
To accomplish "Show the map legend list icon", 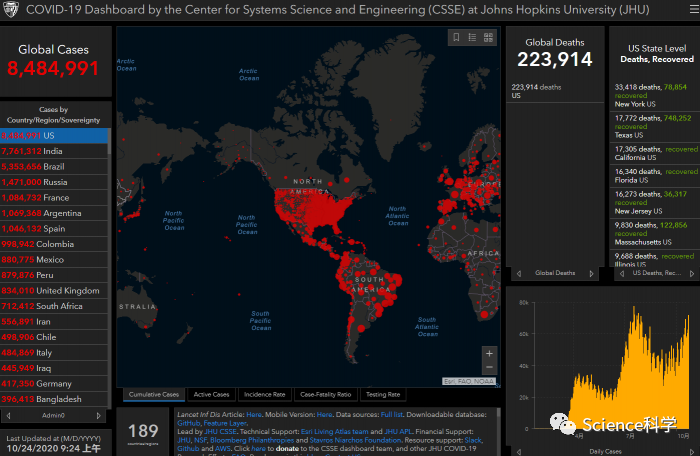I will 472,38.
